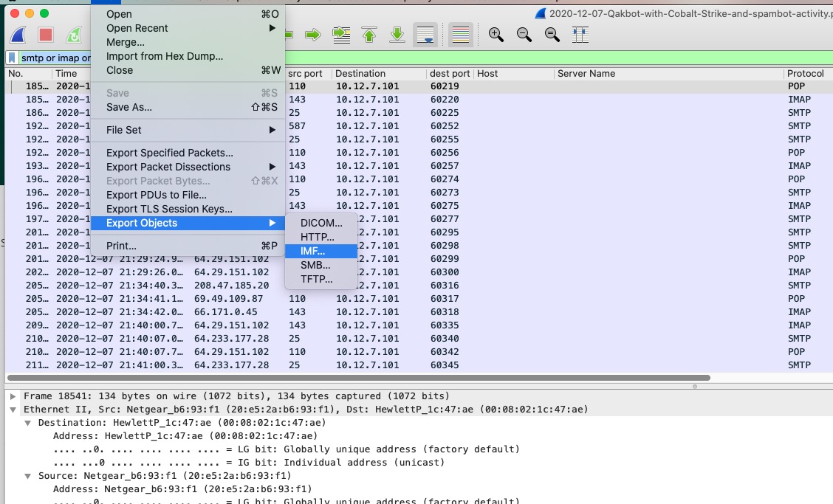Select packet row with dest port 60300
The image size is (833, 504).
pyautogui.click(x=419, y=272)
